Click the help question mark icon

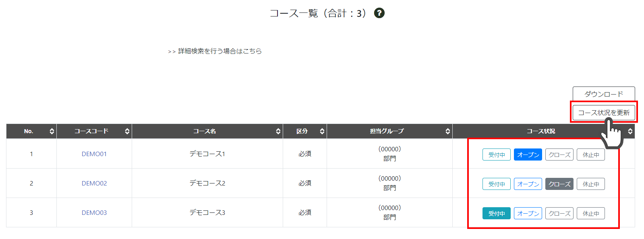[379, 13]
